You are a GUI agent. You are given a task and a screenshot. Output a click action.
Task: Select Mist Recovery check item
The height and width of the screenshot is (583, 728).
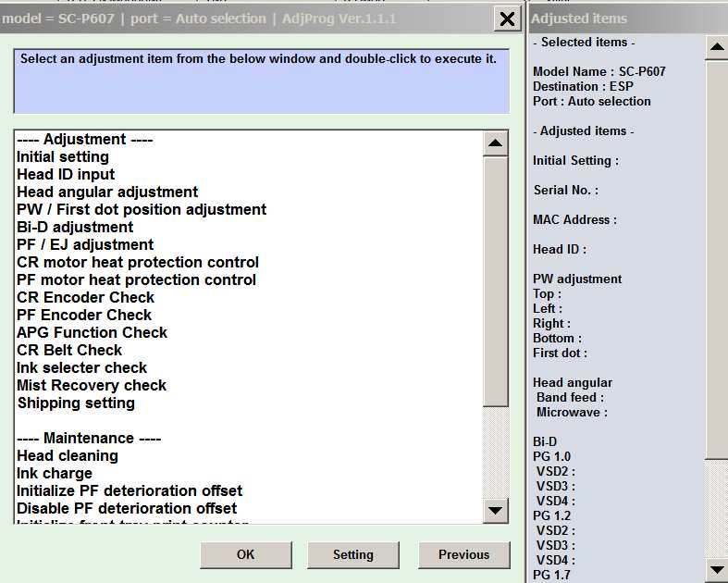tap(92, 386)
